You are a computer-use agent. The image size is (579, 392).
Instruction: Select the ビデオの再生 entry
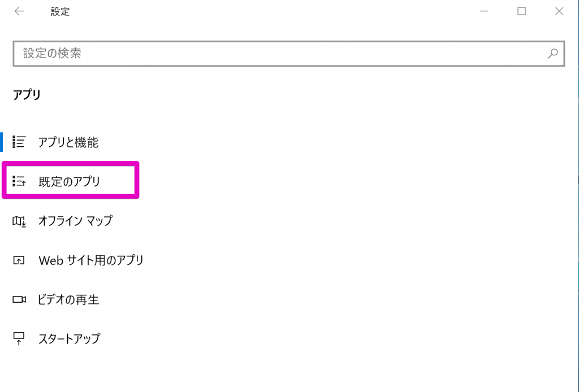pyautogui.click(x=68, y=299)
